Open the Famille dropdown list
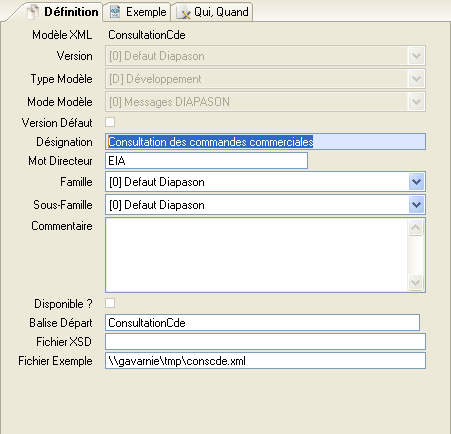This screenshot has height=434, width=451. point(416,182)
